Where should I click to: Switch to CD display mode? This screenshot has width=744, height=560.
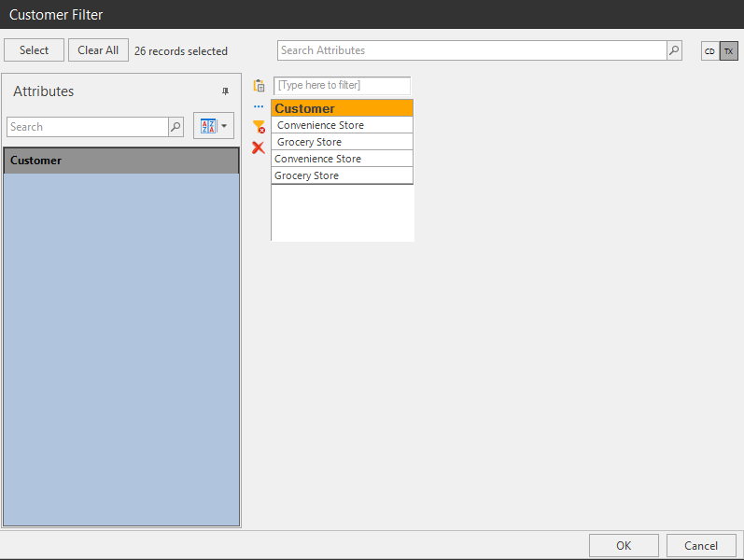pos(710,51)
